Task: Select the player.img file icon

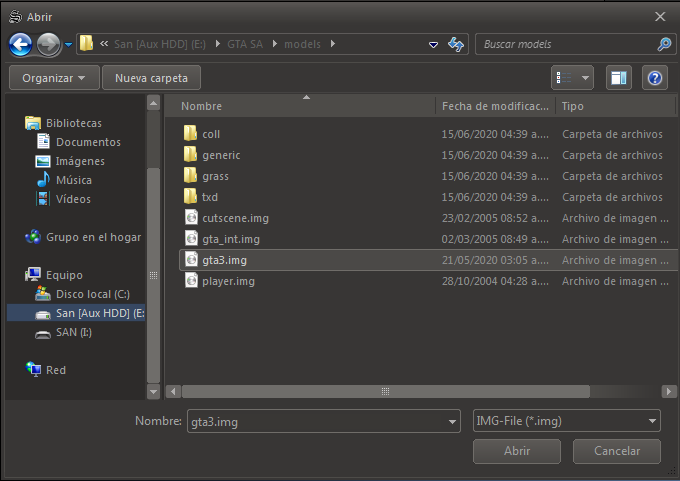Action: [x=191, y=280]
